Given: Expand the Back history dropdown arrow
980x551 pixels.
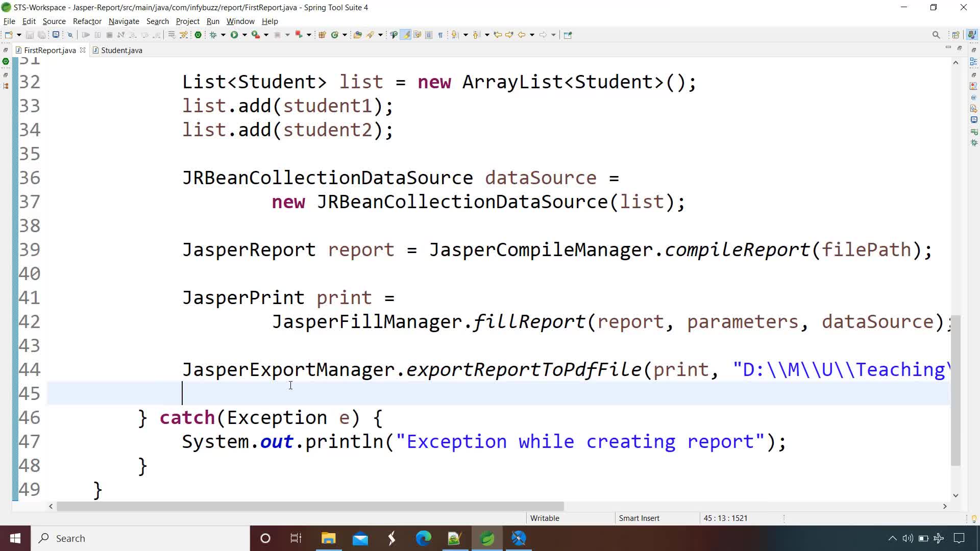Looking at the screenshot, I should [x=532, y=35].
